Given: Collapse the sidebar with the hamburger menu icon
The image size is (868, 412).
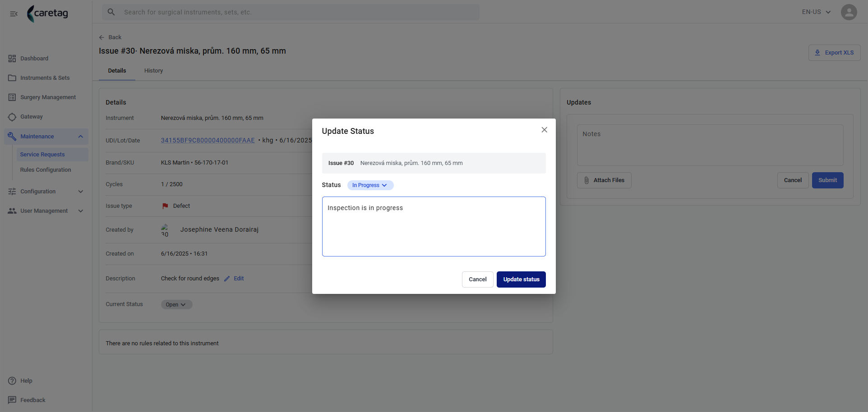Looking at the screenshot, I should 14,14.
